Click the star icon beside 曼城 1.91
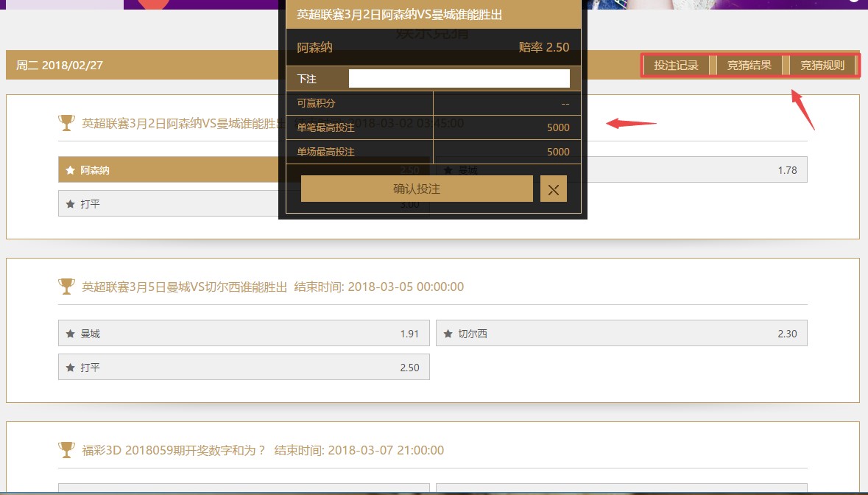 tap(70, 334)
